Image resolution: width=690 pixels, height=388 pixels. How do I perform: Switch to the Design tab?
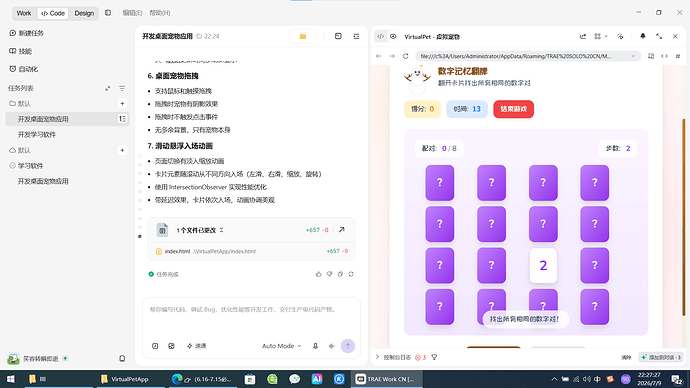coord(84,13)
